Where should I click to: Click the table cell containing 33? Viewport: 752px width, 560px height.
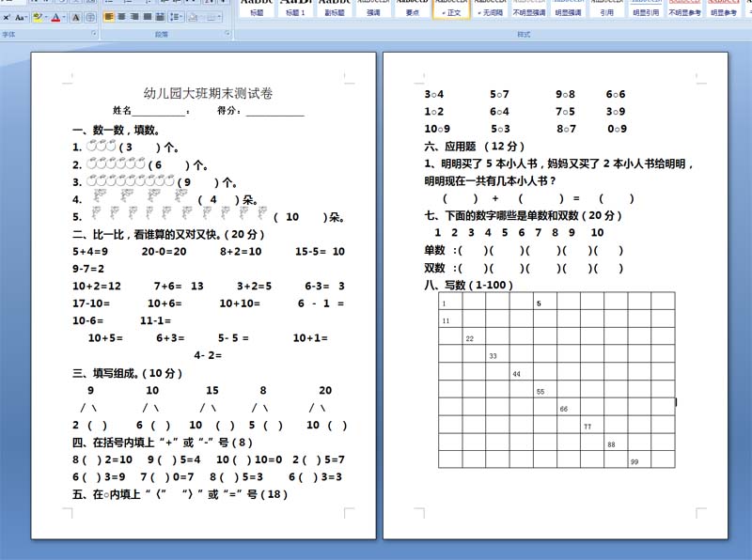coord(497,354)
